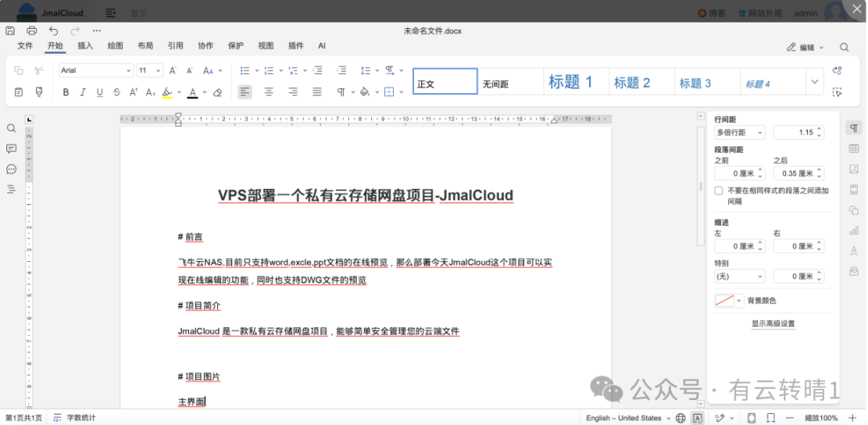The width and height of the screenshot is (868, 425).
Task: Open the Headings navigation icon in sidebar
Action: coord(11,190)
